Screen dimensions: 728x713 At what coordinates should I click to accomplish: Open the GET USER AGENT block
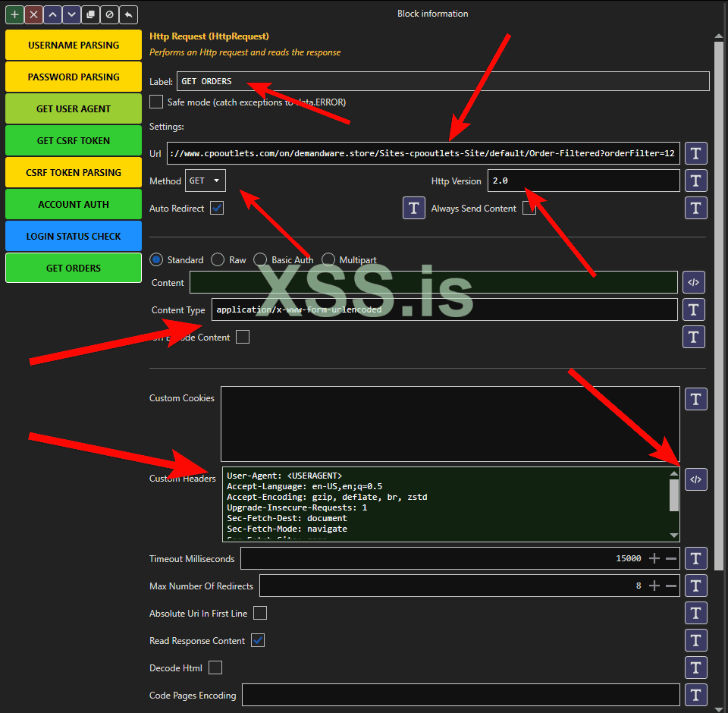click(x=74, y=108)
